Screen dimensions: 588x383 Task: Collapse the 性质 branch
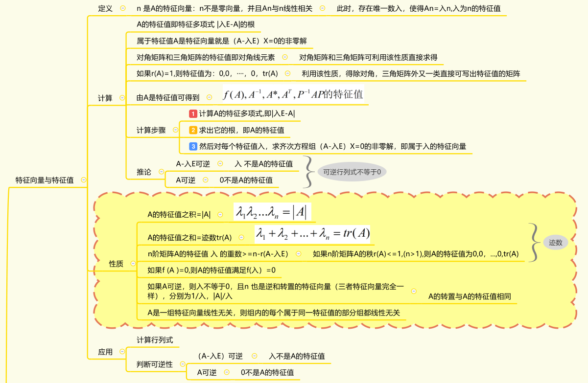(133, 264)
